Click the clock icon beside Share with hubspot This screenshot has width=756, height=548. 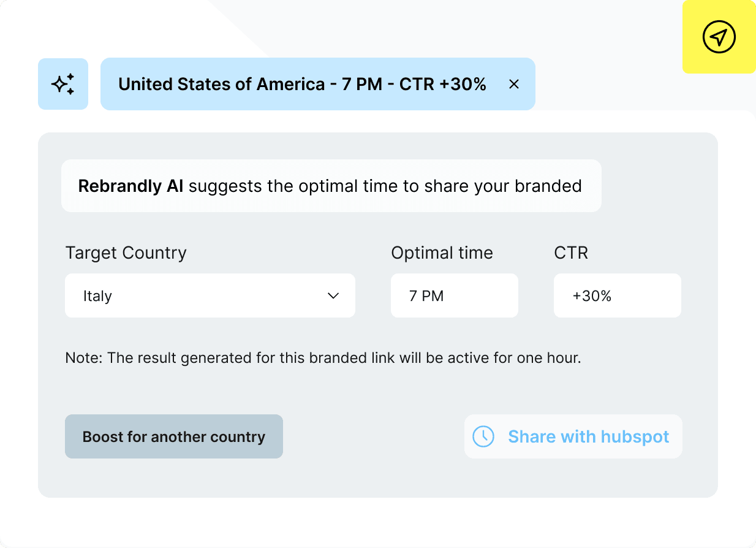[483, 436]
